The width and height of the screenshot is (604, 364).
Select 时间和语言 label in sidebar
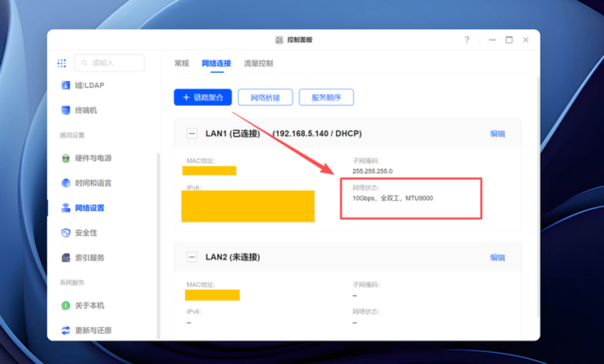(93, 183)
